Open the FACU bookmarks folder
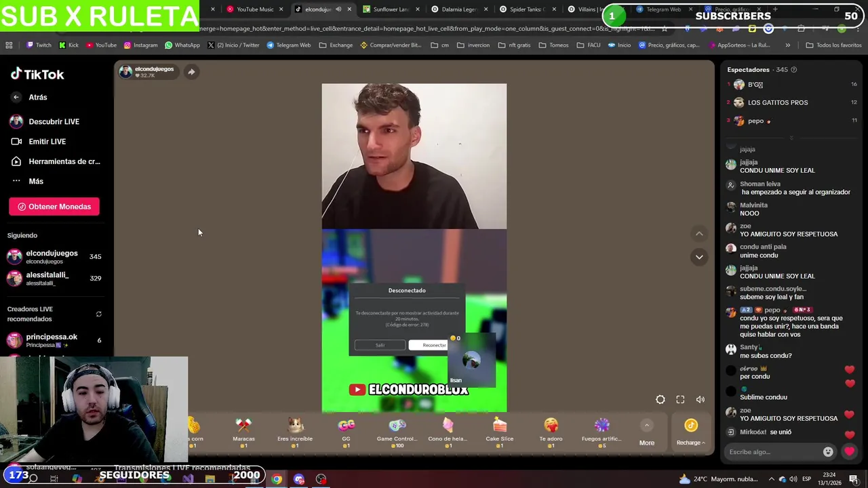Viewport: 868px width, 488px height. coord(589,45)
